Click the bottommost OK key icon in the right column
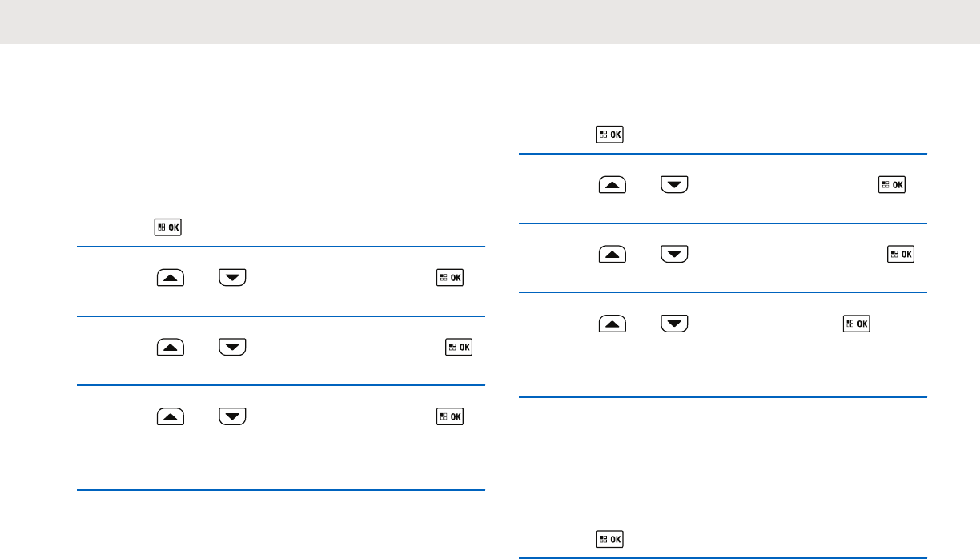The height and width of the screenshot is (559, 980). (x=610, y=539)
